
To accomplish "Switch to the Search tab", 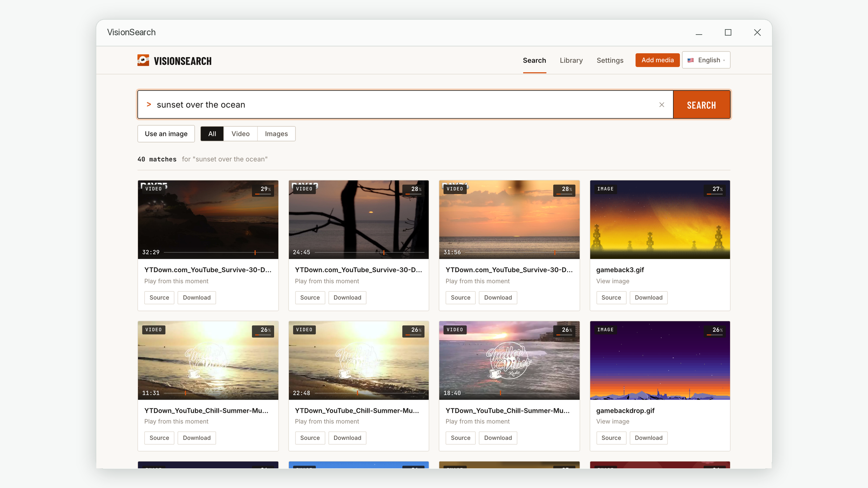I will click(534, 60).
